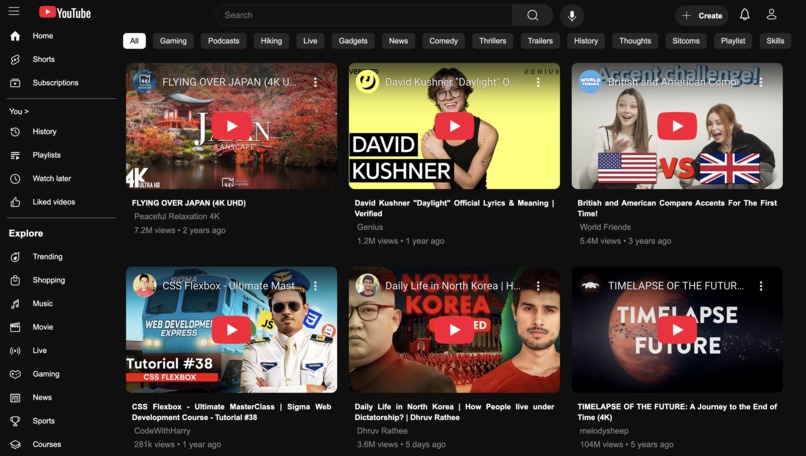Click the Create button

click(702, 15)
